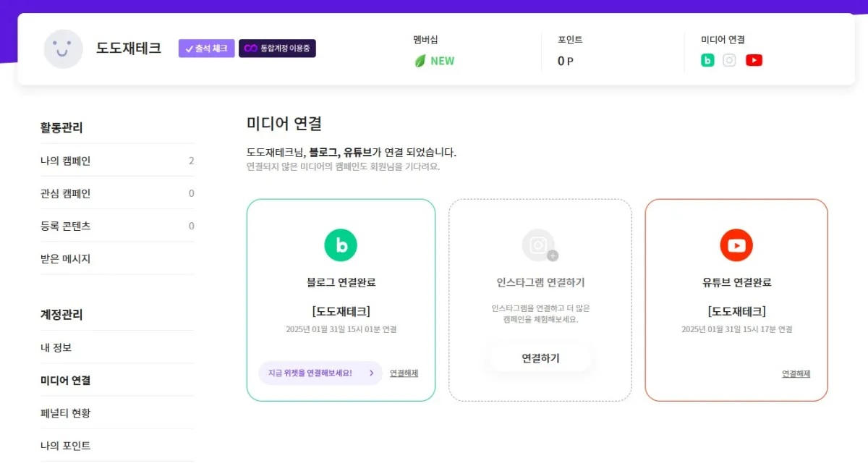Image resolution: width=868 pixels, height=474 pixels.
Task: Click the 통합계정 이용중 badge
Action: [x=277, y=48]
